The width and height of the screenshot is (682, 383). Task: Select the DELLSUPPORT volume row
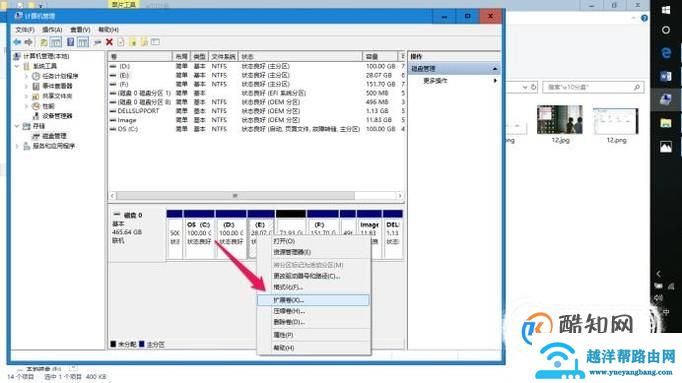click(x=257, y=111)
